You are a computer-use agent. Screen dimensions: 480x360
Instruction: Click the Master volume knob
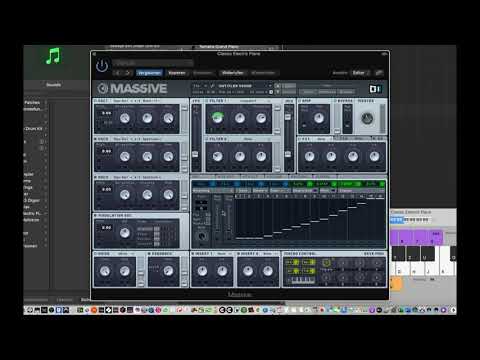[x=367, y=118]
